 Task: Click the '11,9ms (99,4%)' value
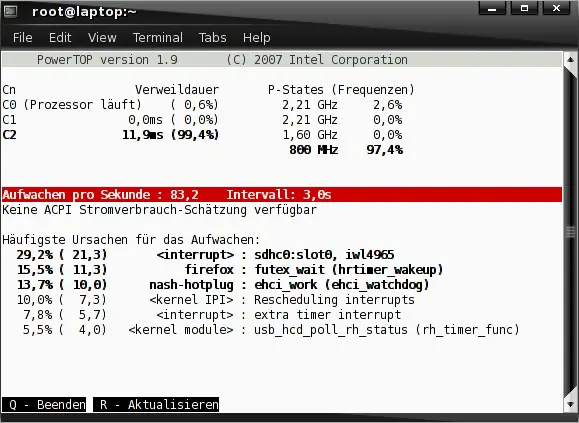pos(171,135)
